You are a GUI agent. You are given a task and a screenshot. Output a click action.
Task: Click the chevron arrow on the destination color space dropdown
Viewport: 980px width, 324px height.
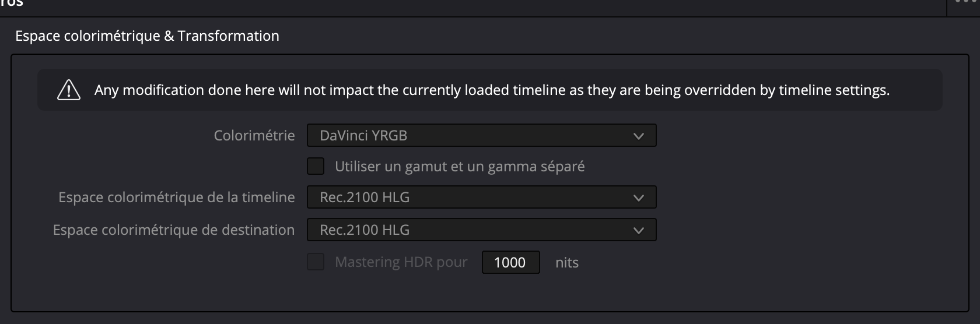click(x=638, y=230)
